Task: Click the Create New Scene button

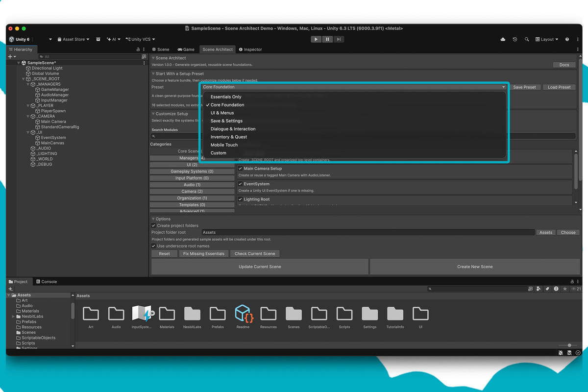Action: (x=475, y=267)
